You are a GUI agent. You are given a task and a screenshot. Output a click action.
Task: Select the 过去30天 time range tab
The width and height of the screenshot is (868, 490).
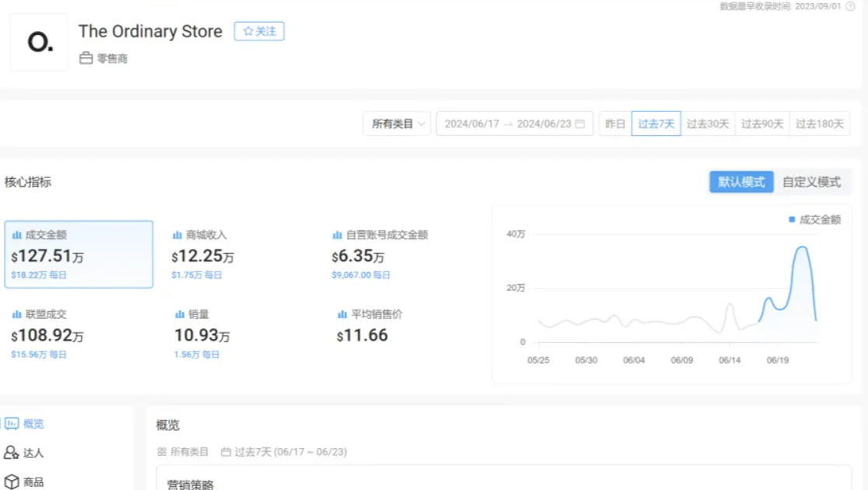point(708,124)
